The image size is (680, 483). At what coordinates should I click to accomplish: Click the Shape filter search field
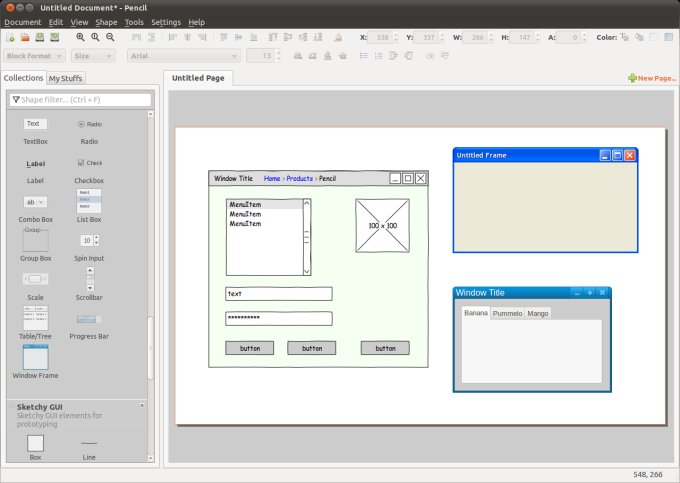click(x=80, y=100)
